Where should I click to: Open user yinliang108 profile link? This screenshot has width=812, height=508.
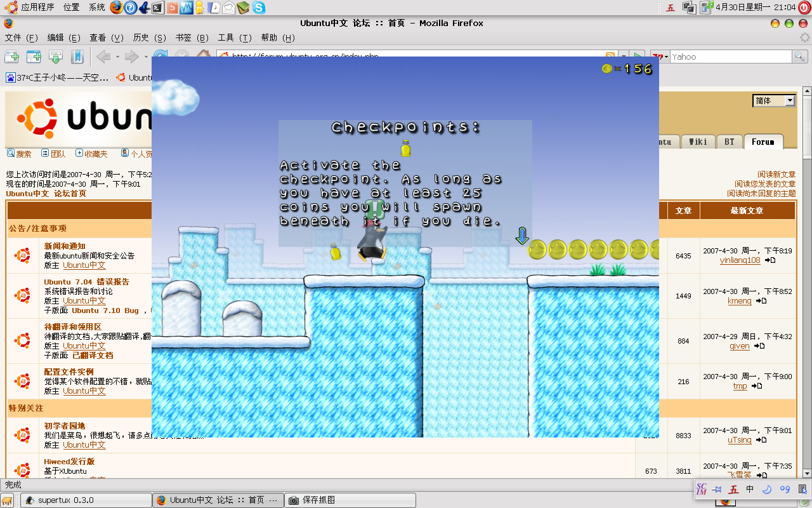(740, 260)
